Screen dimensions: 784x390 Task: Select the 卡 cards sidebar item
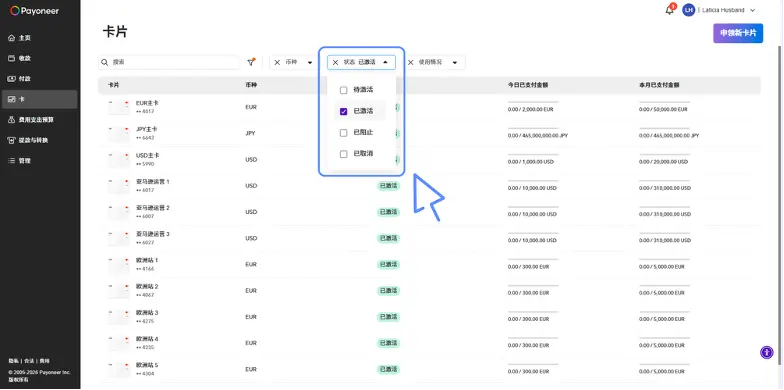40,100
